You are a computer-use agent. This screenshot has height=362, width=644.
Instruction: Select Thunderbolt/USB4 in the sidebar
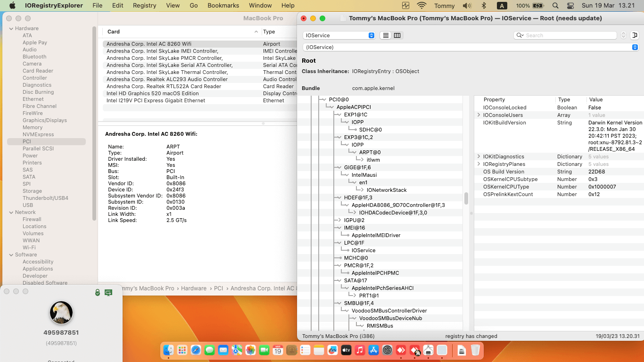tap(45, 198)
